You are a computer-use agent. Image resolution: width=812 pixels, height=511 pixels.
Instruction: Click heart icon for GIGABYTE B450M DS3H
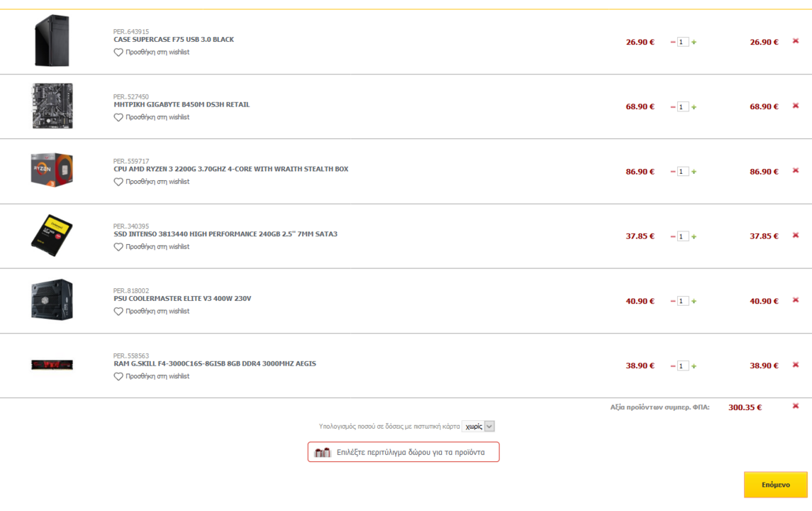pyautogui.click(x=118, y=118)
